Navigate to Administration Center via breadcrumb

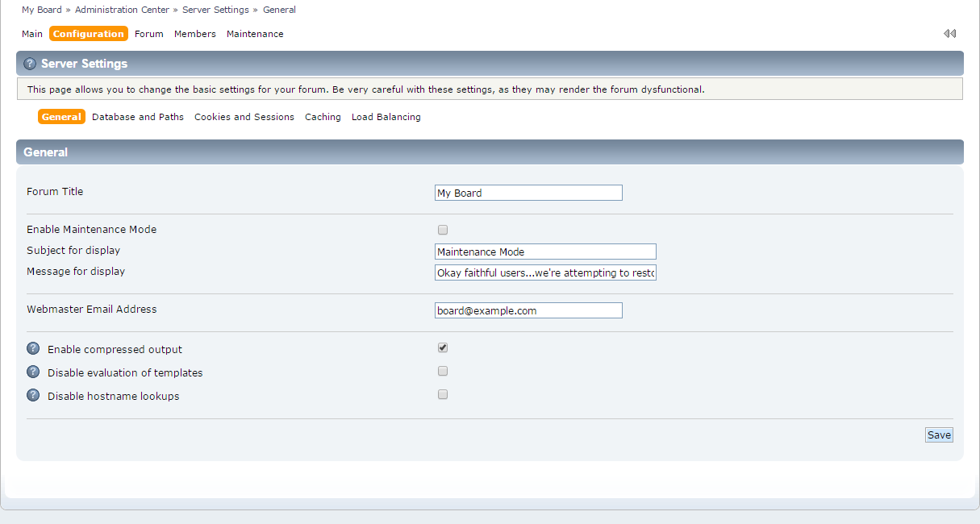122,9
